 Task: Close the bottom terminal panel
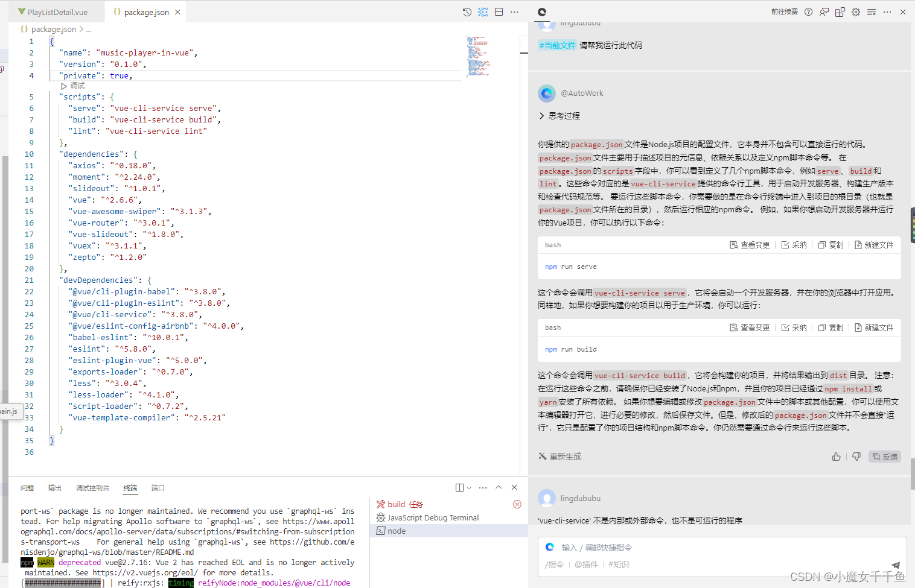[514, 487]
